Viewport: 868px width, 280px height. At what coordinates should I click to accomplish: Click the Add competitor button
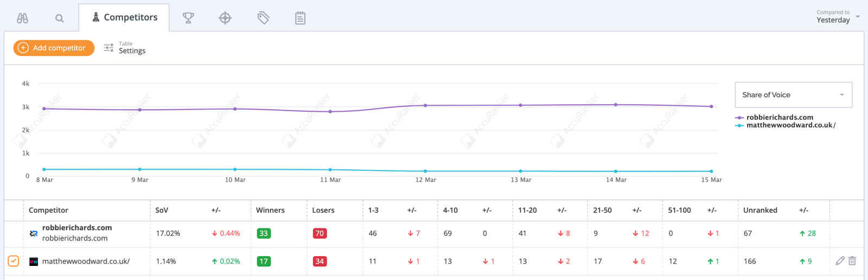click(54, 48)
